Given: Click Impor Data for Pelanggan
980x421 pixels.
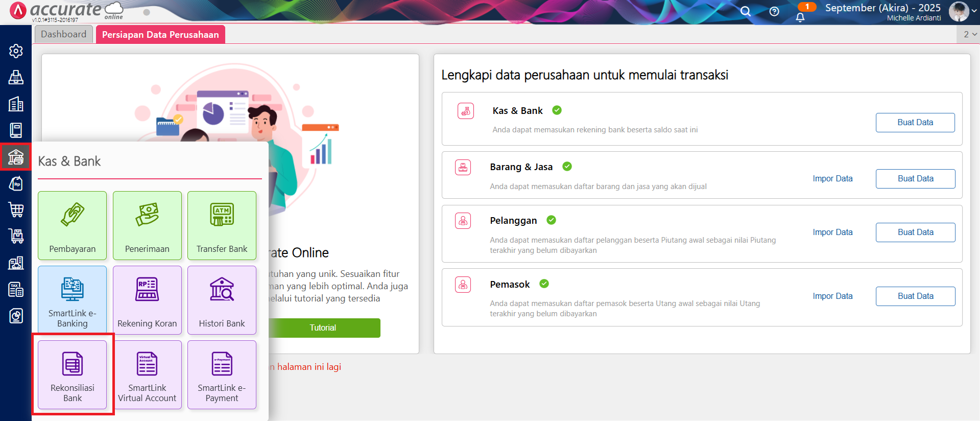Looking at the screenshot, I should click(832, 232).
